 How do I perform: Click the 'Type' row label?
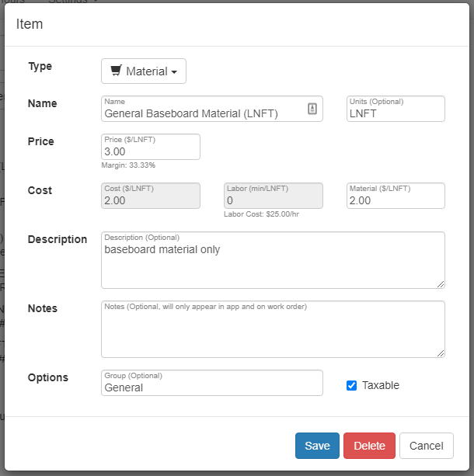click(x=40, y=67)
